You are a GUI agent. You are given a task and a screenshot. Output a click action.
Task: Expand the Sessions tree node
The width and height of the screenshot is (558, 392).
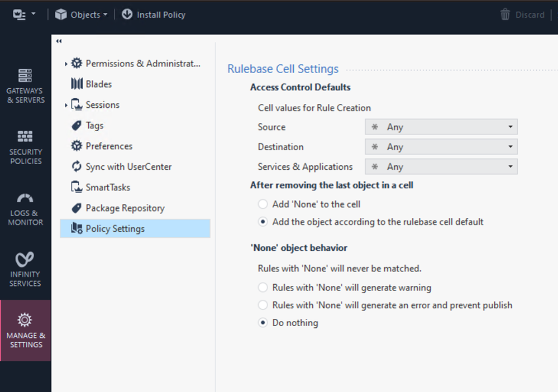click(66, 105)
